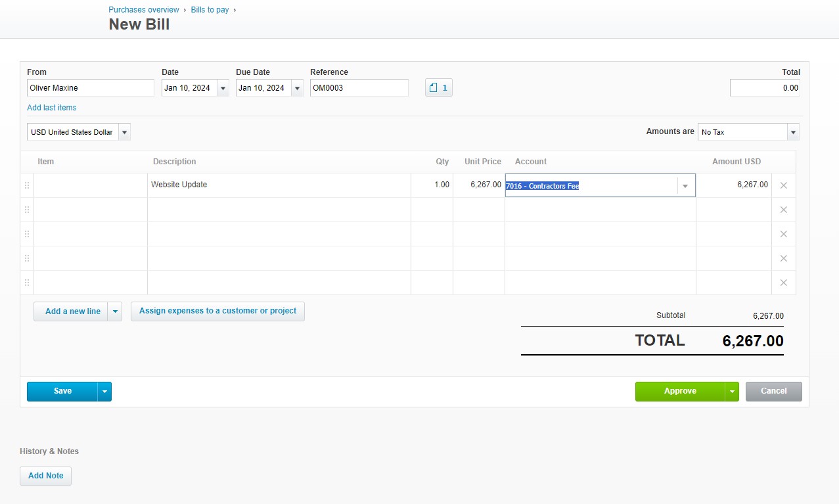Click the Add Note button
The image size is (839, 504).
click(45, 476)
